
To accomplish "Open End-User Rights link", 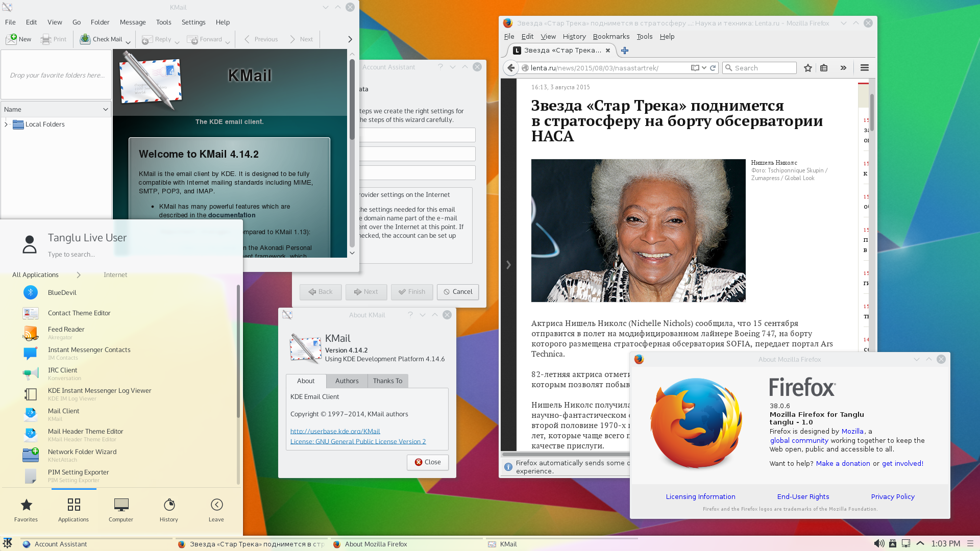I will coord(803,497).
